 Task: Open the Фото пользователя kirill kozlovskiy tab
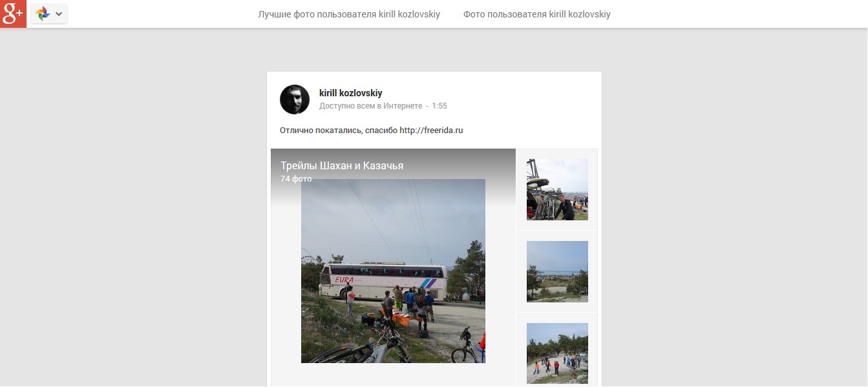536,14
